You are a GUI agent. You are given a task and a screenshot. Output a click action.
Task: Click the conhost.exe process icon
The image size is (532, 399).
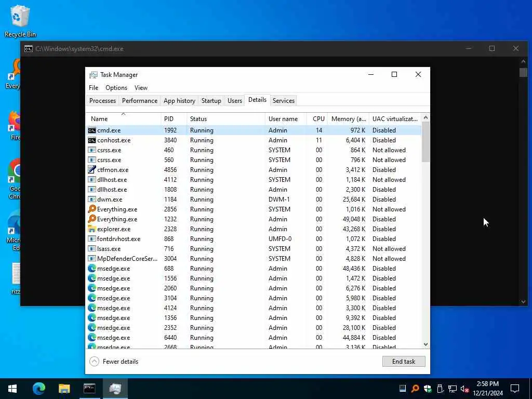[91, 140]
